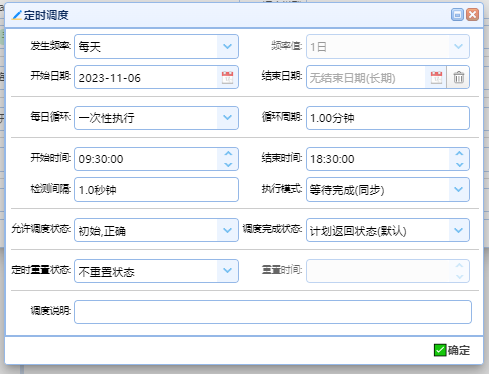The image size is (489, 374).
Task: Expand the 执行模式 dropdown arrow
Action: tap(459, 189)
